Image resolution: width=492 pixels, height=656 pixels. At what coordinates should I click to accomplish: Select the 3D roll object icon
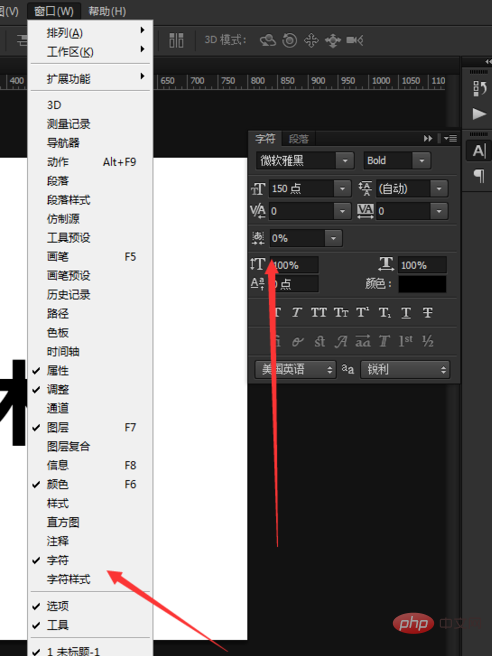tap(290, 40)
